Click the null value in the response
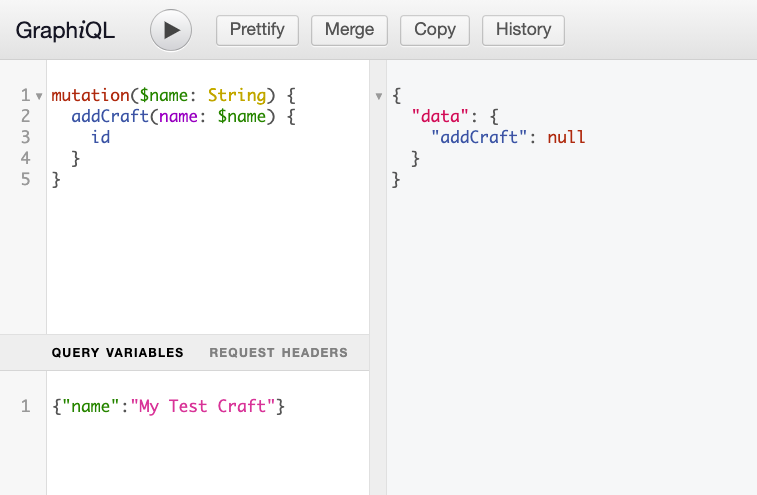The height and width of the screenshot is (495, 757). pyautogui.click(x=566, y=138)
